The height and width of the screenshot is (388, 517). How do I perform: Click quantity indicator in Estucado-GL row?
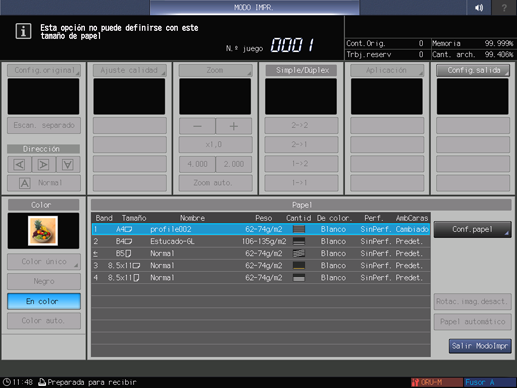[x=299, y=241]
